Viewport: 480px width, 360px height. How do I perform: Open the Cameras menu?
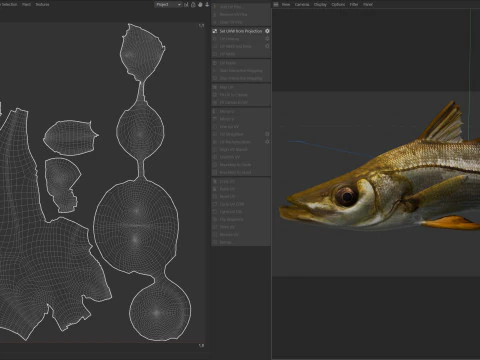pos(302,4)
